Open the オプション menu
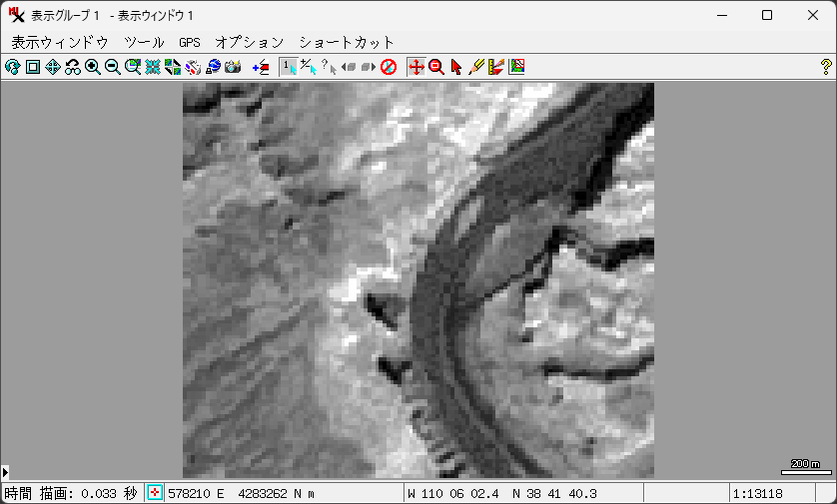This screenshot has height=504, width=837. tap(249, 42)
